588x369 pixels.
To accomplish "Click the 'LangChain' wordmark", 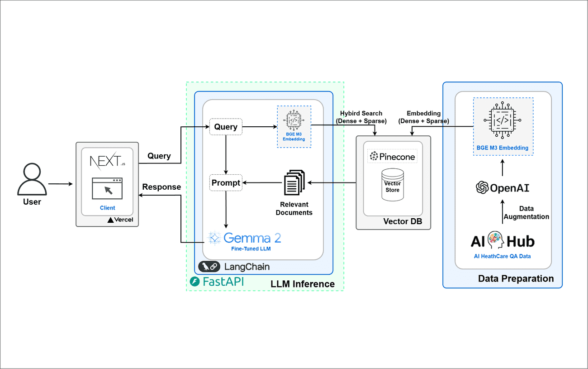I will (x=247, y=267).
